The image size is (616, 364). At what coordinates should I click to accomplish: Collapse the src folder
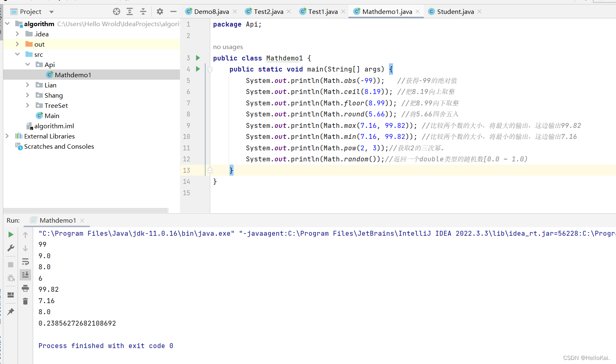point(17,54)
